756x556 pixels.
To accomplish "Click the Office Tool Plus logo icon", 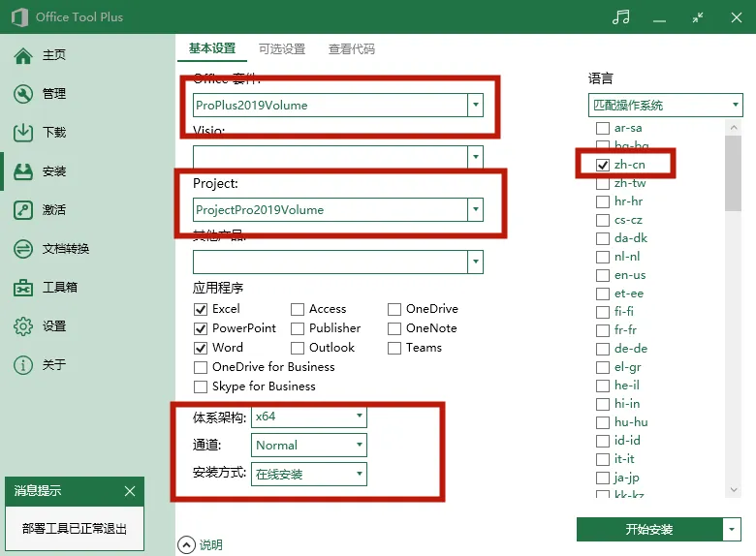I will point(19,17).
